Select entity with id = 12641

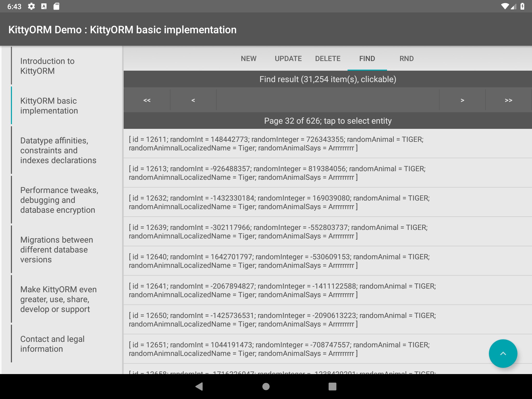coord(328,290)
